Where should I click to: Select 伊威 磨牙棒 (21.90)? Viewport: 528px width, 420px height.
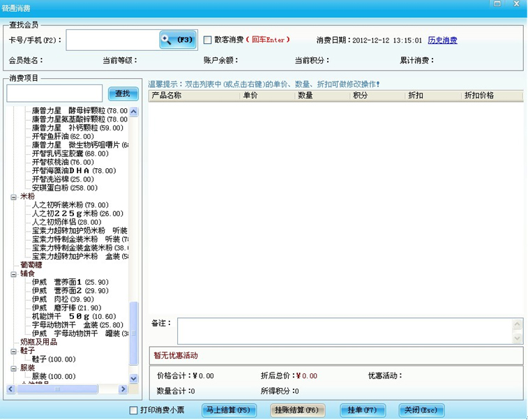66,308
